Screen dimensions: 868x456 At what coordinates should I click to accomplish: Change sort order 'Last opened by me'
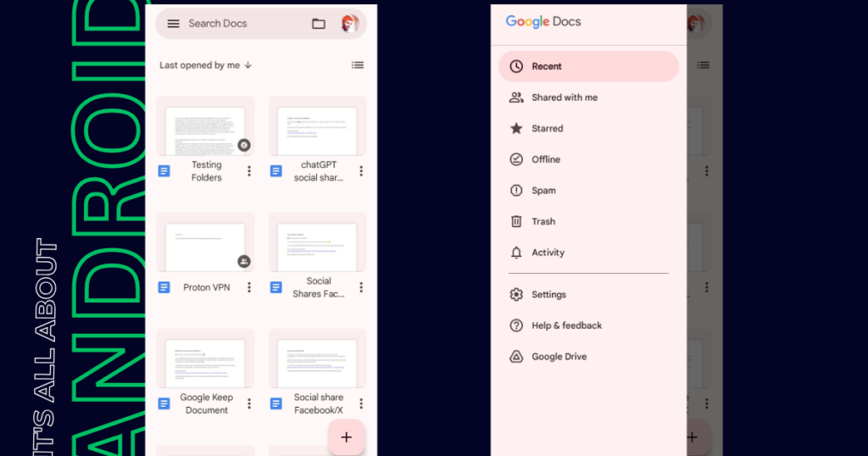coord(205,65)
